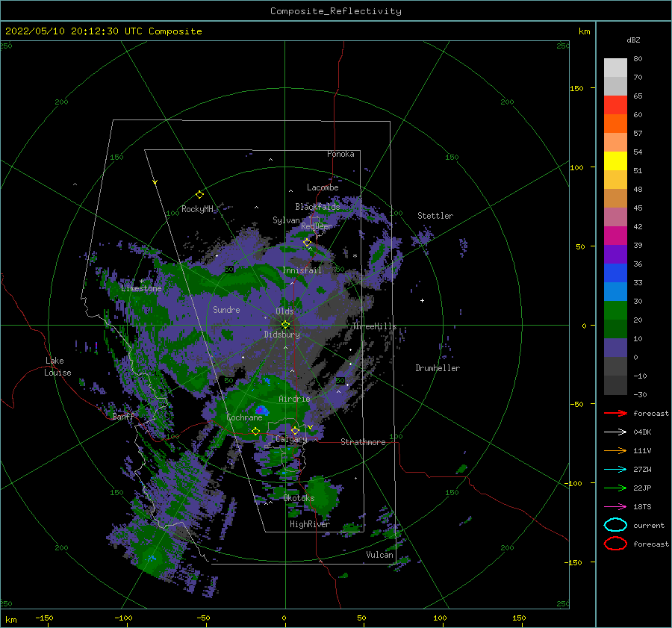This screenshot has height=628, width=672.
Task: Click the Limestone label
Action: (141, 288)
